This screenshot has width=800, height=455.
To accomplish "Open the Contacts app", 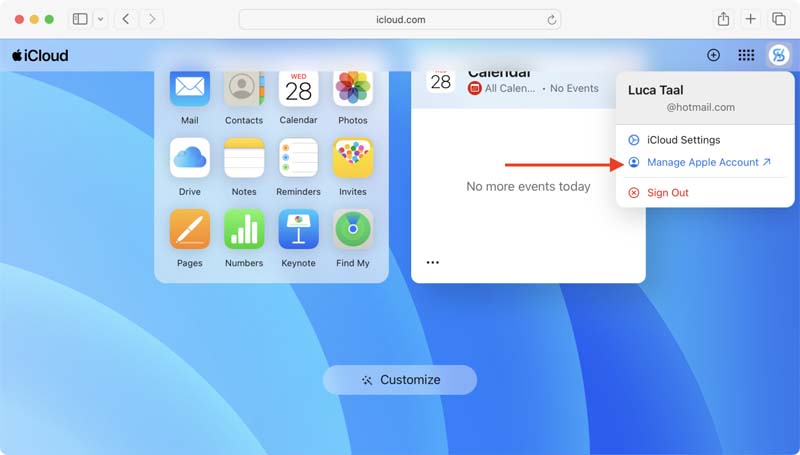I will 244,88.
